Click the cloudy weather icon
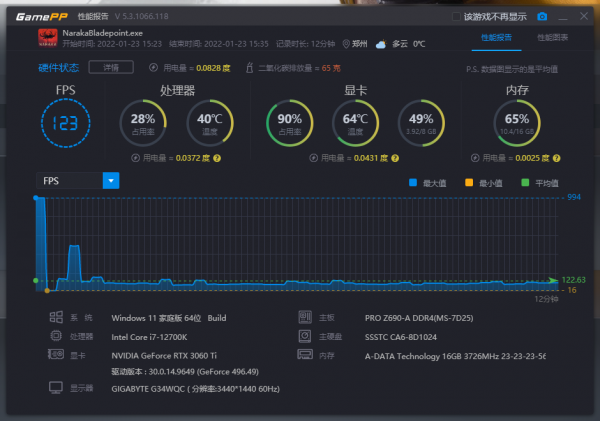Screen dimensions: 600x421 click(x=381, y=44)
